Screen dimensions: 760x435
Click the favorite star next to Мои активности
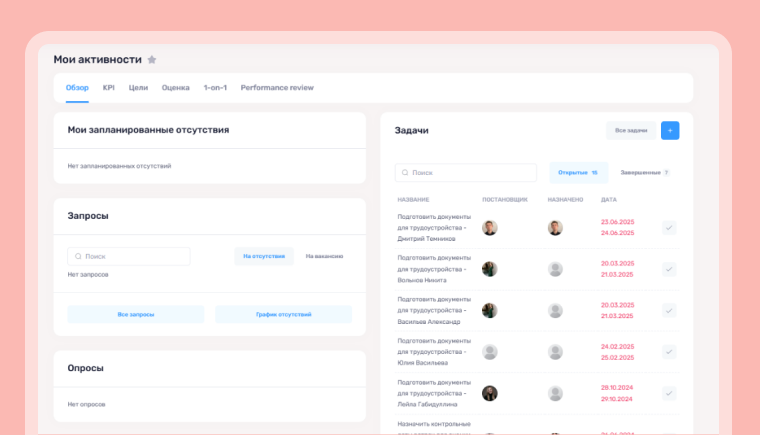pyautogui.click(x=152, y=60)
